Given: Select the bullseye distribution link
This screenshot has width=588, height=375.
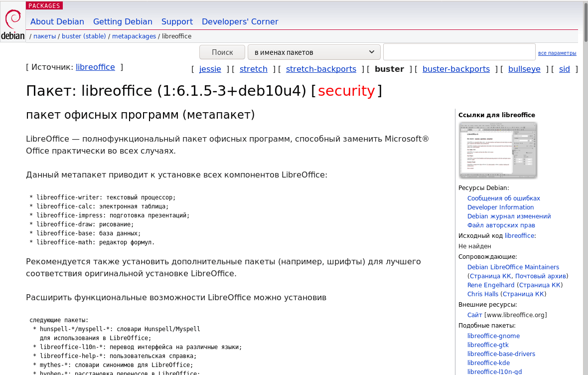Looking at the screenshot, I should click(524, 69).
